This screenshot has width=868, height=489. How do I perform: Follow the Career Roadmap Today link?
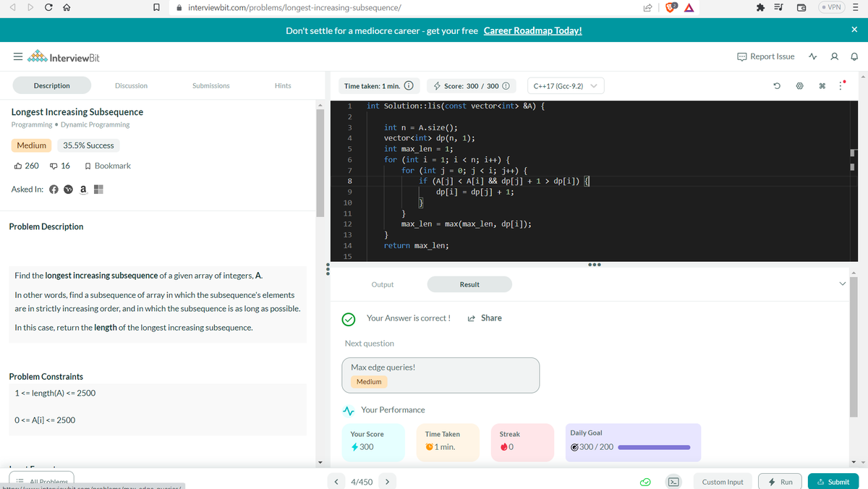(532, 30)
